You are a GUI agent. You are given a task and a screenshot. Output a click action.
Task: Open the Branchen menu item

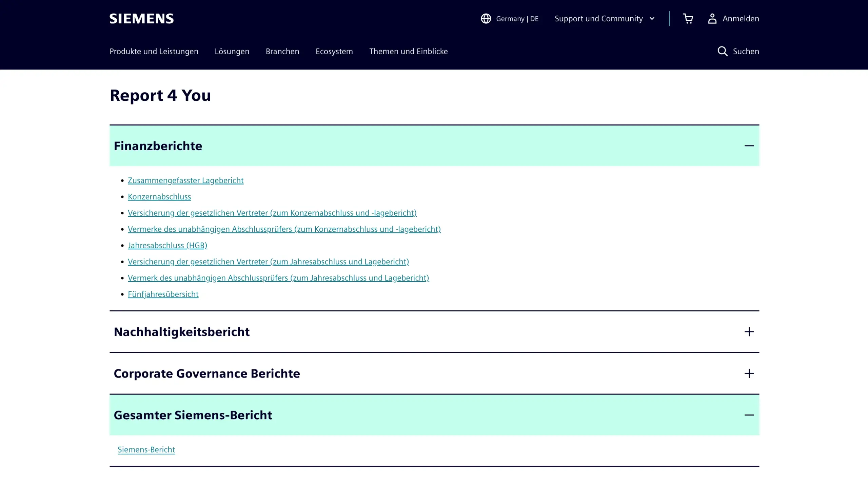pyautogui.click(x=282, y=51)
